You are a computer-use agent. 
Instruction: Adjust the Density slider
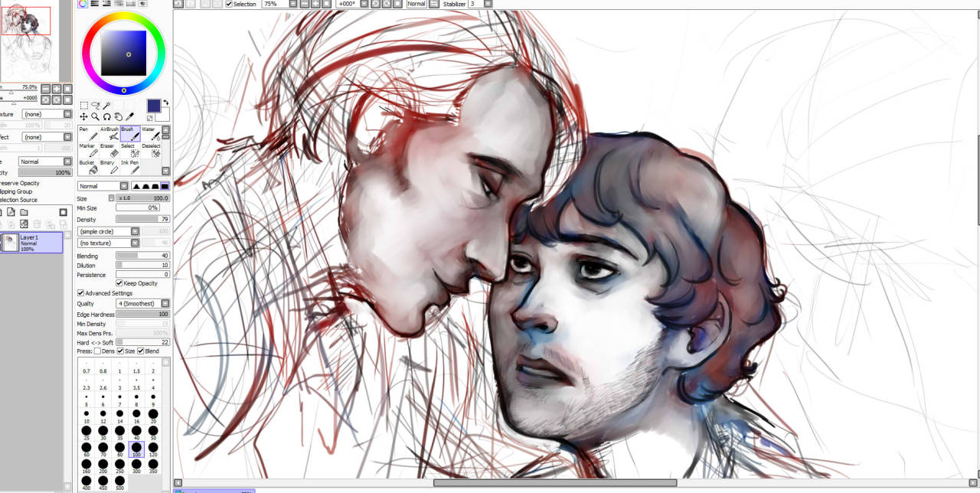pyautogui.click(x=143, y=219)
